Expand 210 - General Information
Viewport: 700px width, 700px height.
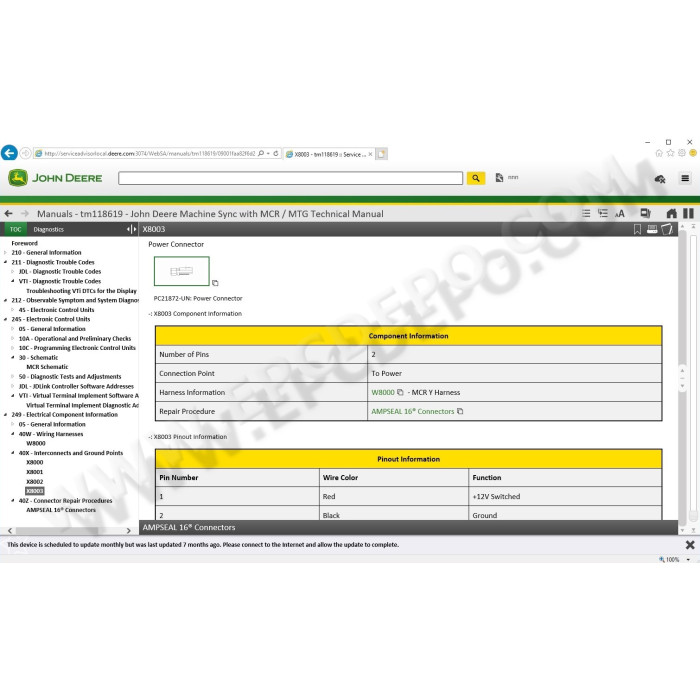pos(5,253)
